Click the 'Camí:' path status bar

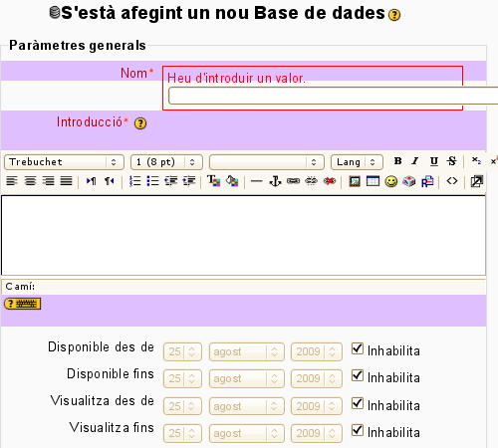(244, 287)
